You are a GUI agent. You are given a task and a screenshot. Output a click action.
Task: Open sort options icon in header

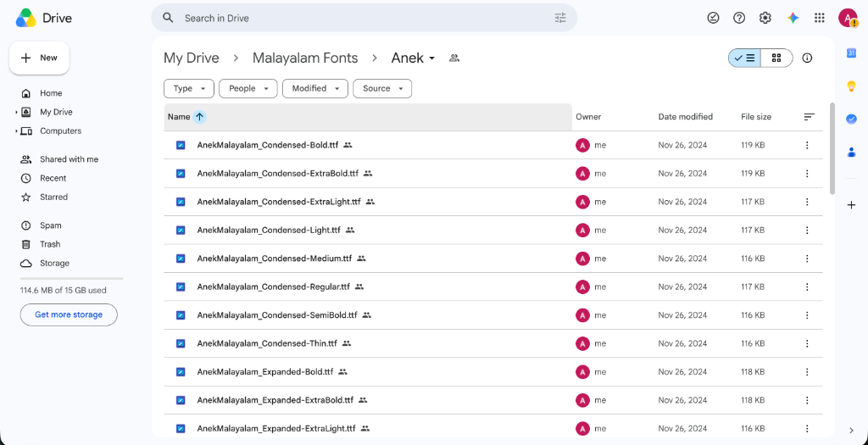click(810, 117)
